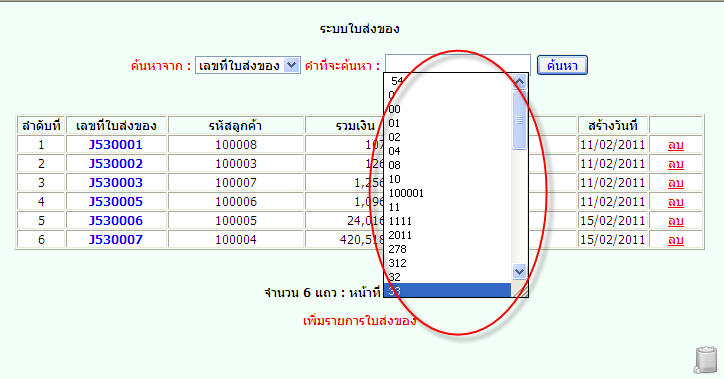This screenshot has width=724, height=379.
Task: Select suggestion 2011 in autocomplete list
Action: 448,235
